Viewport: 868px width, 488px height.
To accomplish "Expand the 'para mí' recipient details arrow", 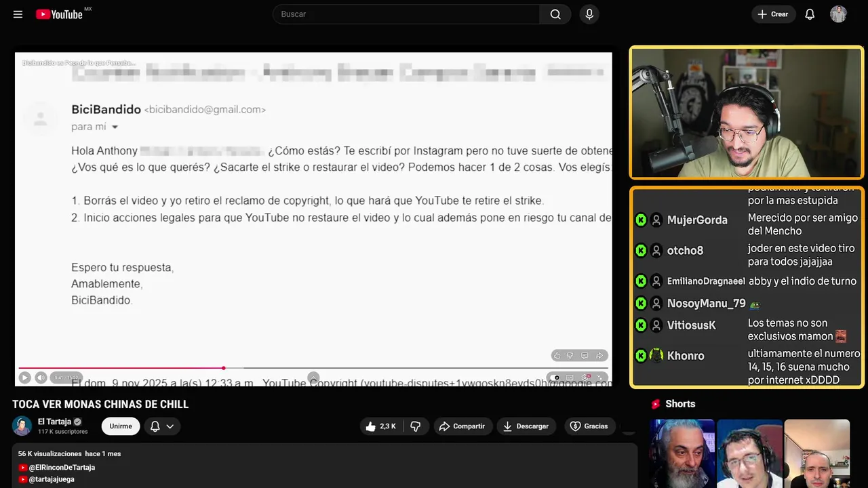I will (115, 127).
